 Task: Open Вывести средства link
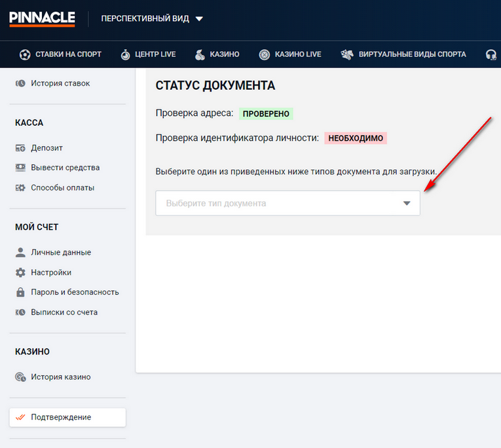(65, 168)
